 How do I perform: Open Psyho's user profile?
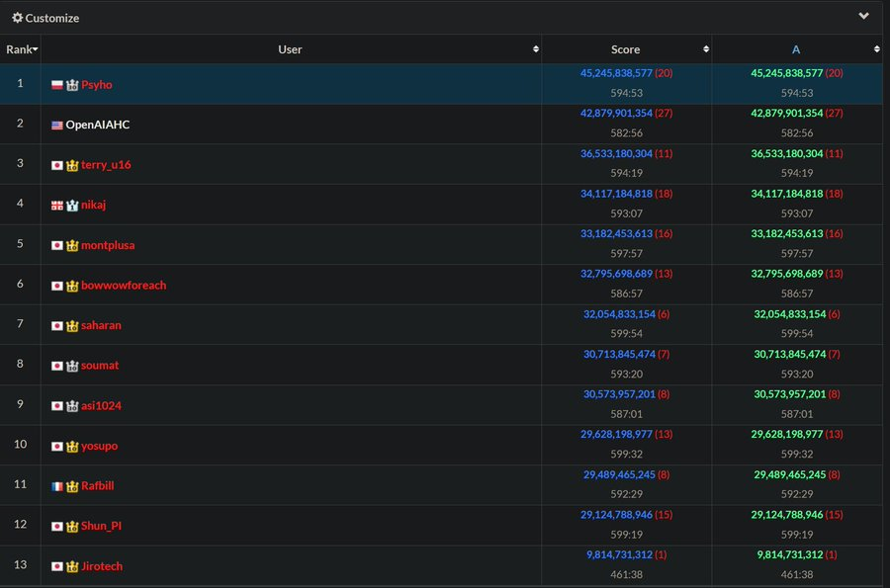pos(97,84)
